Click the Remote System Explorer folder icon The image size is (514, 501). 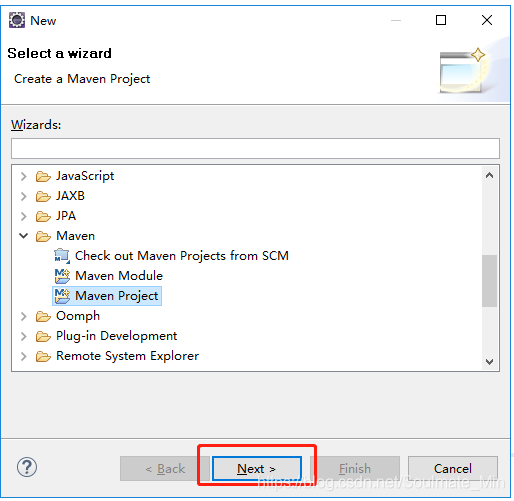coord(43,356)
